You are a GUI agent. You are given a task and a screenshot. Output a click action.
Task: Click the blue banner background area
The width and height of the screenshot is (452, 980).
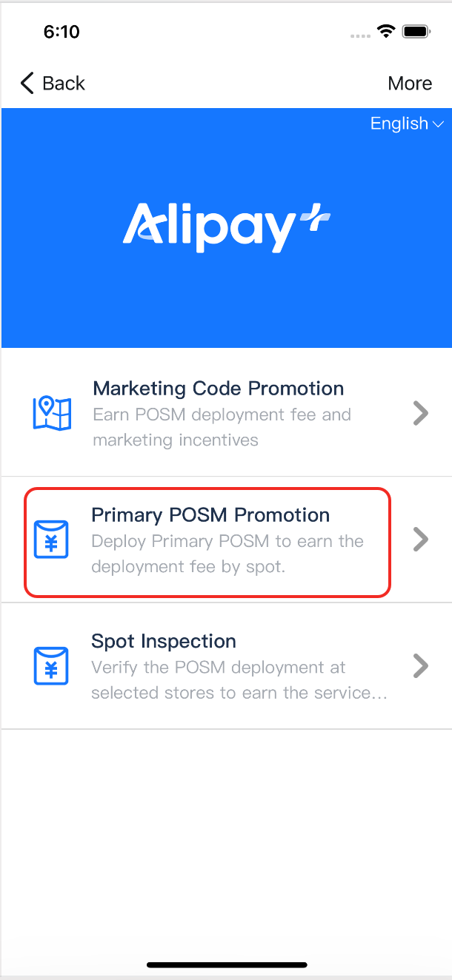coord(226,311)
